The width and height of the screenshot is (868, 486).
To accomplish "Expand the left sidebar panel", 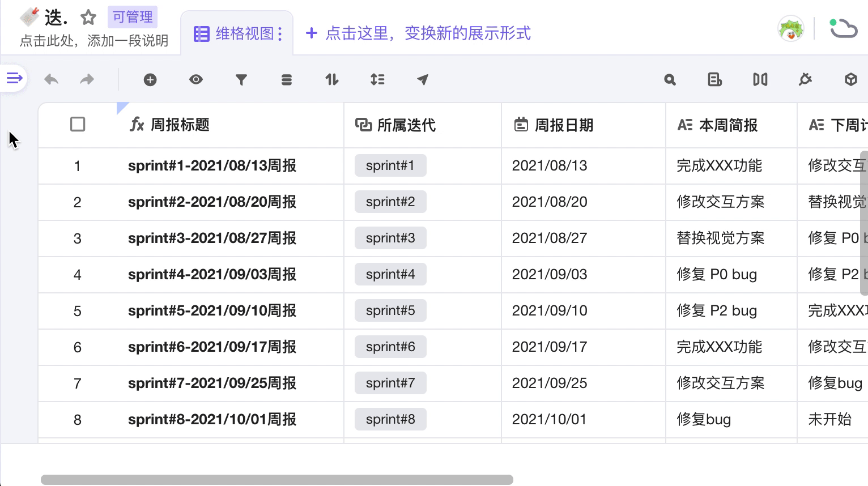I will pos(14,78).
